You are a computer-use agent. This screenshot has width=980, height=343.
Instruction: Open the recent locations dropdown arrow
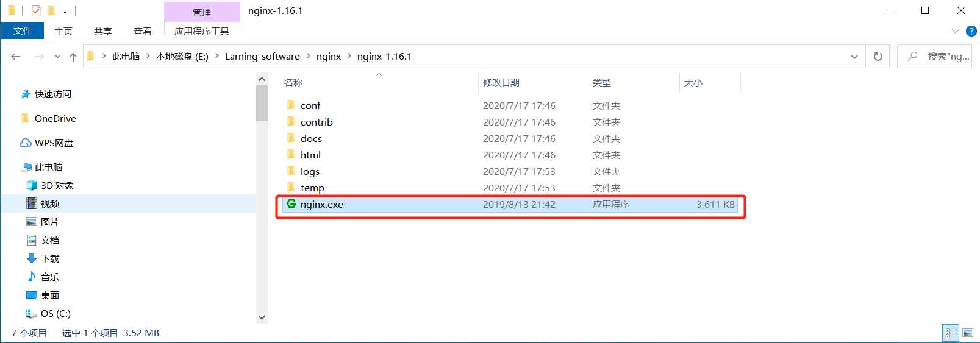click(57, 57)
